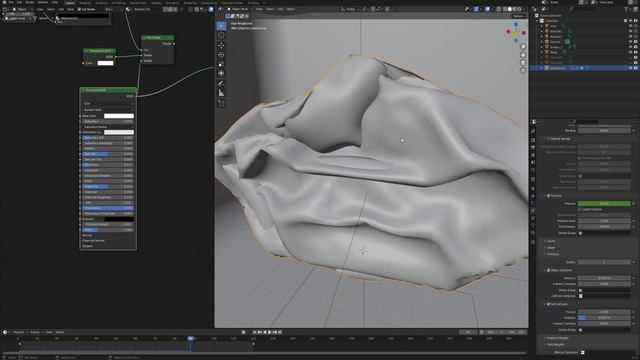Open the Keying popover in timeline
The width and height of the screenshot is (640, 360).
pyautogui.click(x=35, y=332)
